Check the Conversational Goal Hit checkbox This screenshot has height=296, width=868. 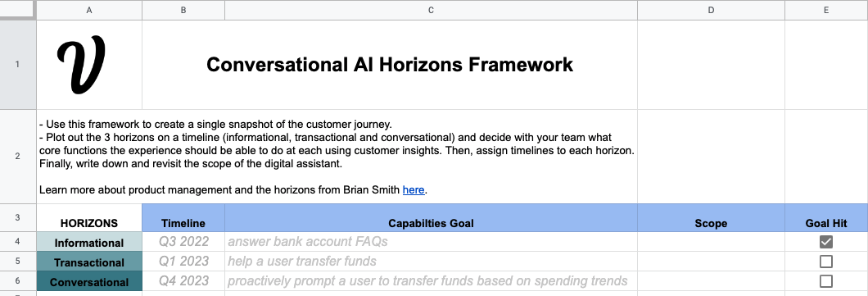click(826, 281)
